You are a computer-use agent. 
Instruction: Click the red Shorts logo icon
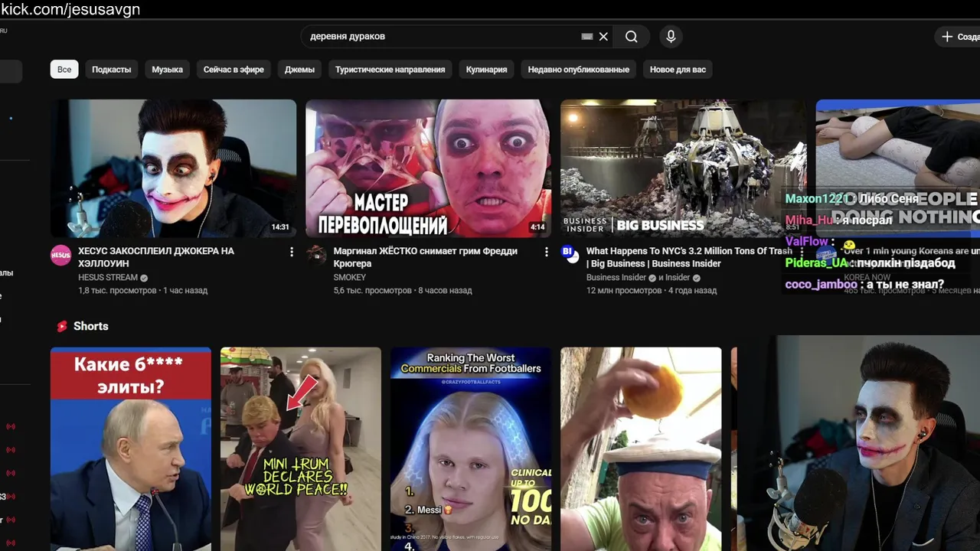point(62,326)
